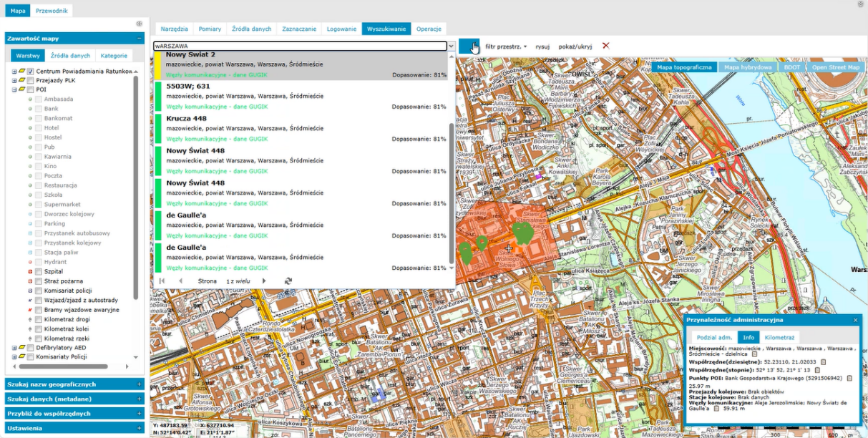The image size is (868, 438).
Task: Refresh the search results list
Action: pos(288,281)
